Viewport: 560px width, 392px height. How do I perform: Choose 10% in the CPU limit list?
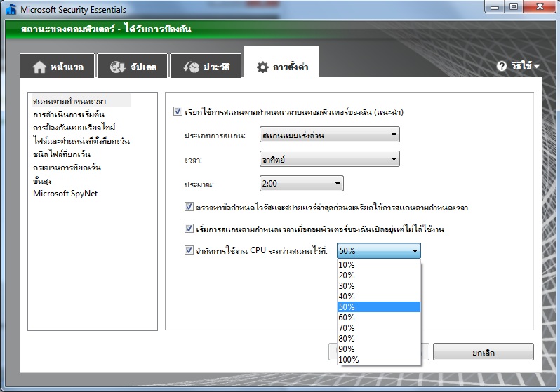[x=379, y=265]
